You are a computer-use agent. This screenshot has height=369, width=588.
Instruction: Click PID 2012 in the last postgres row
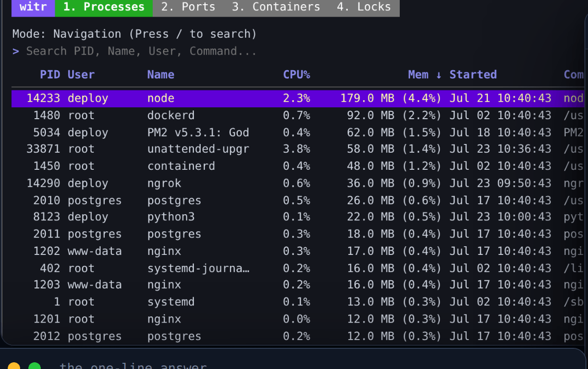[46, 336]
